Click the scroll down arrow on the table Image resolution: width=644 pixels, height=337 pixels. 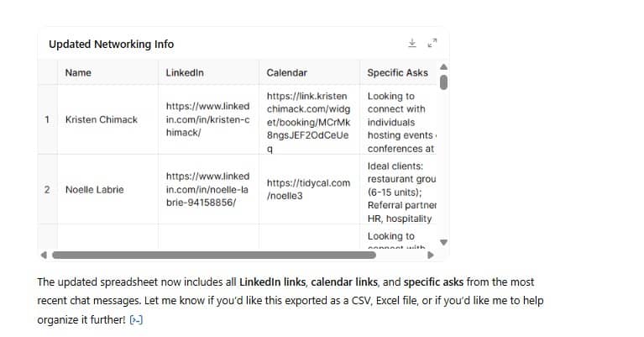coord(443,243)
